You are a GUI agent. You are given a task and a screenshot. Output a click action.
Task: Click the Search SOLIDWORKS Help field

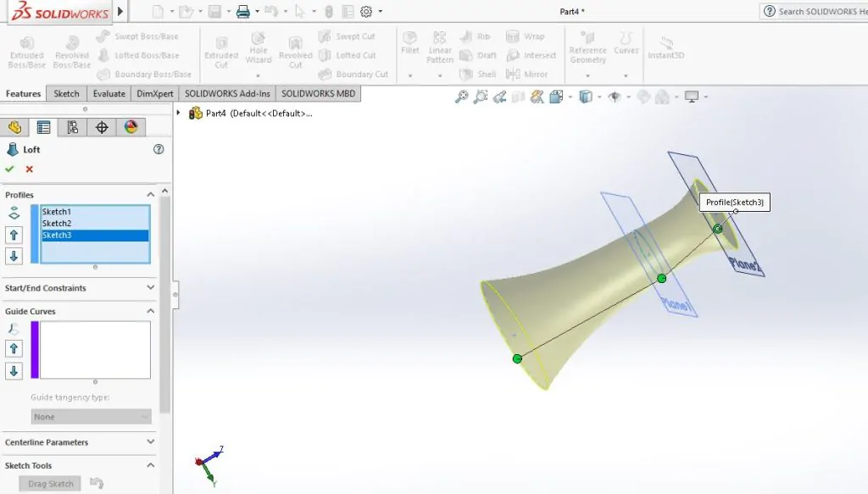pos(814,11)
